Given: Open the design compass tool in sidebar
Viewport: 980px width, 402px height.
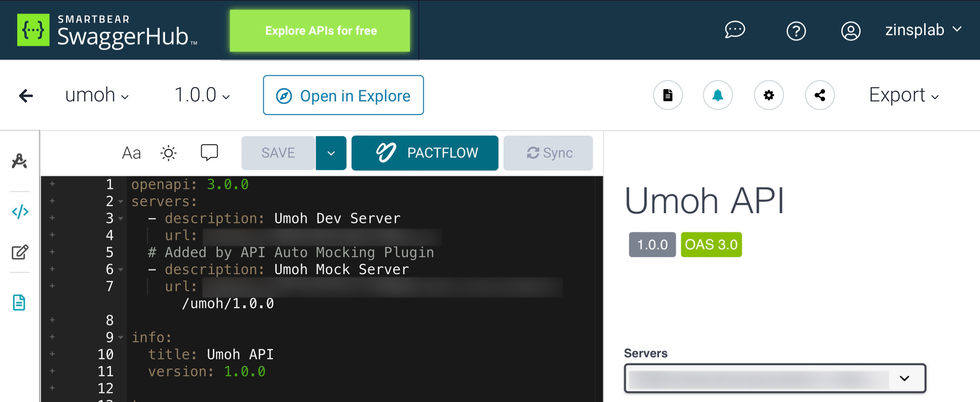Looking at the screenshot, I should tap(19, 161).
